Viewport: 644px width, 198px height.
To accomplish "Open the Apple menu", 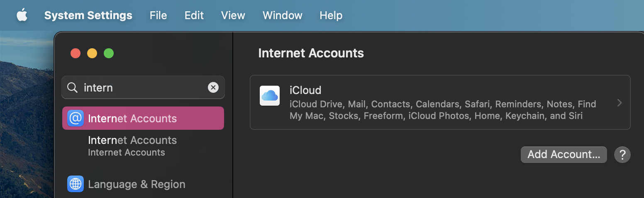I will pos(22,16).
